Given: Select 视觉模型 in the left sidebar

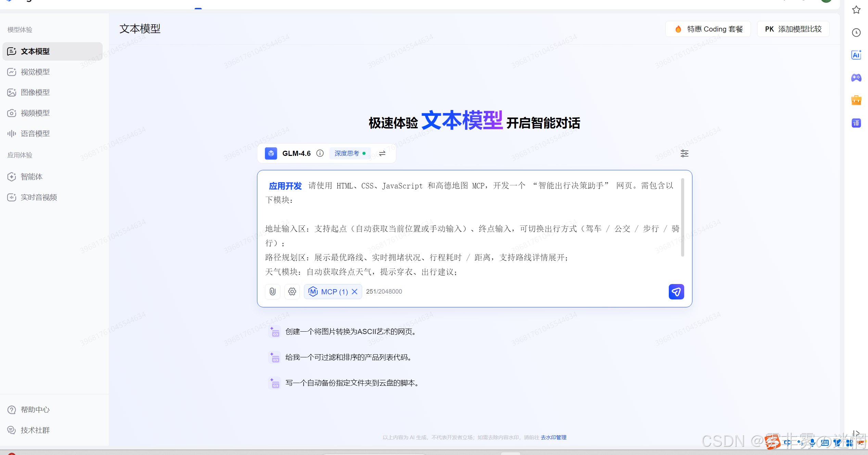Looking at the screenshot, I should (x=35, y=72).
